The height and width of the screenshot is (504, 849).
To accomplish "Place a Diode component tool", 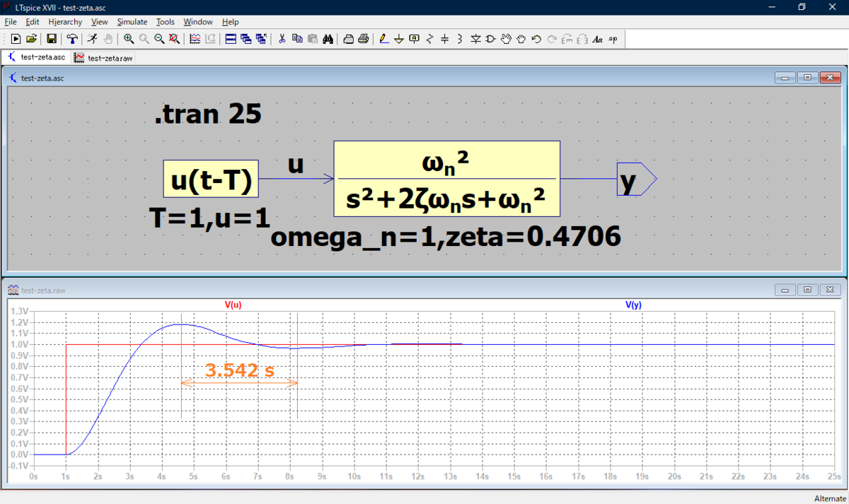I will pyautogui.click(x=475, y=39).
